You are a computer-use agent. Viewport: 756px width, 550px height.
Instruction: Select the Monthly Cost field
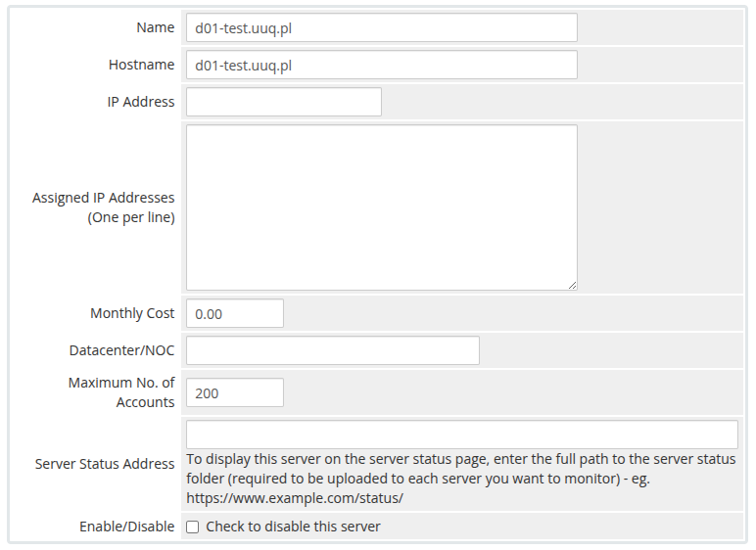(234, 313)
